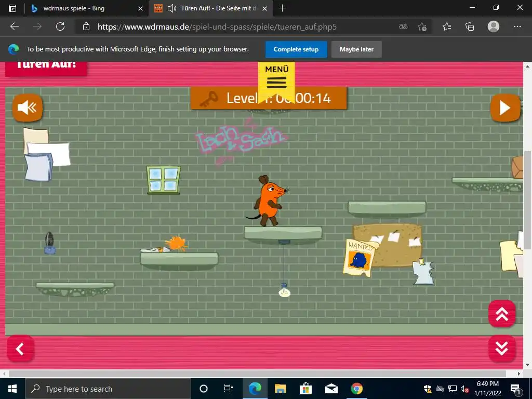Click the red double-up jump arrow
This screenshot has height=399, width=532.
[502, 314]
